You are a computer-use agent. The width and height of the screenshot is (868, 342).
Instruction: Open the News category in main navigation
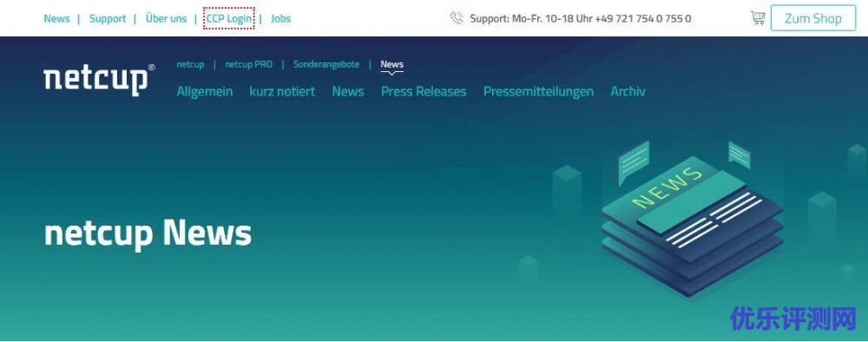pyautogui.click(x=348, y=91)
